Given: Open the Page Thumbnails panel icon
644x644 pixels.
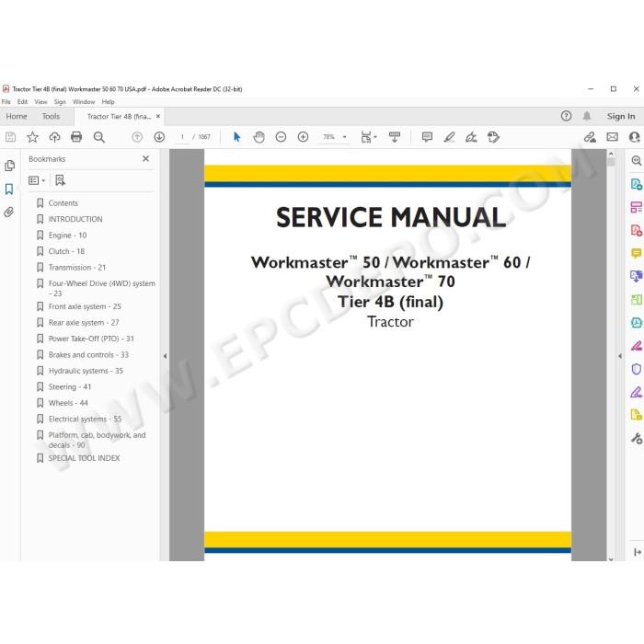Looking at the screenshot, I should 9,166.
